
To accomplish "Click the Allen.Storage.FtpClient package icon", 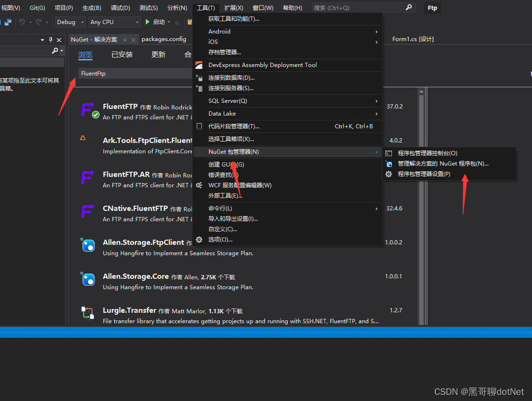I will point(88,245).
